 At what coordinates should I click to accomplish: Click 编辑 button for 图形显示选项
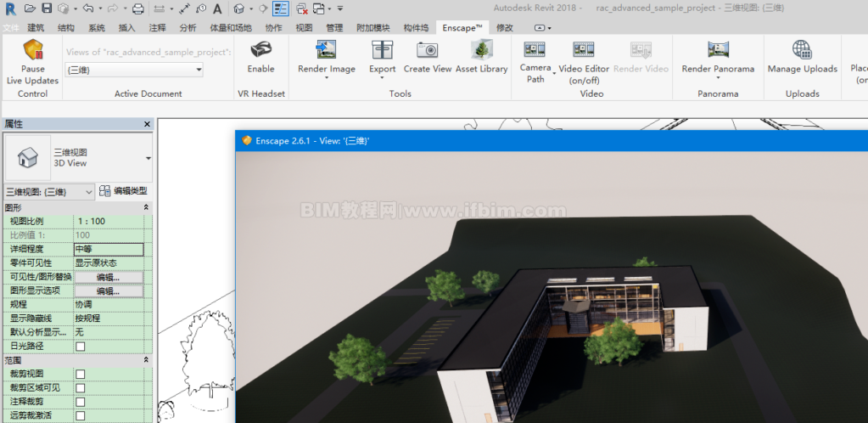[x=109, y=291]
